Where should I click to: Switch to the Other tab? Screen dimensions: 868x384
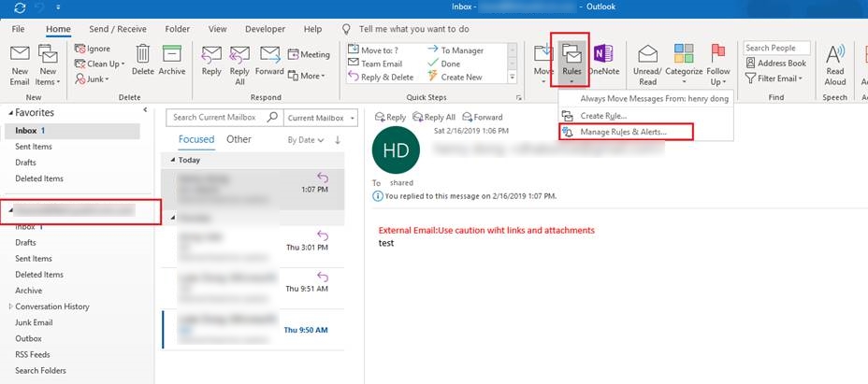tap(239, 139)
